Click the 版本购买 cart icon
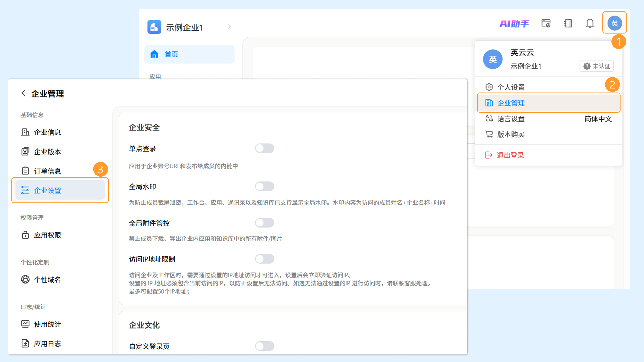Screen dimensions: 644x362 pyautogui.click(x=489, y=134)
